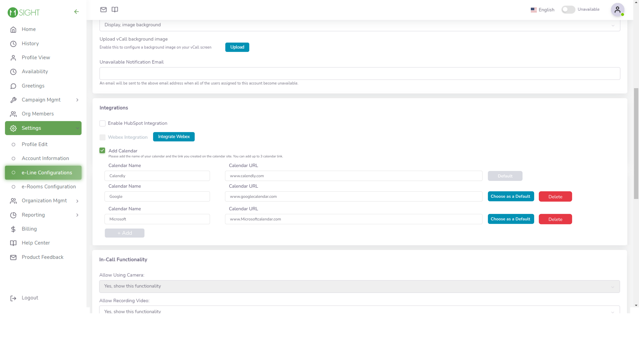
Task: Click the Integrate Webex button
Action: click(174, 137)
